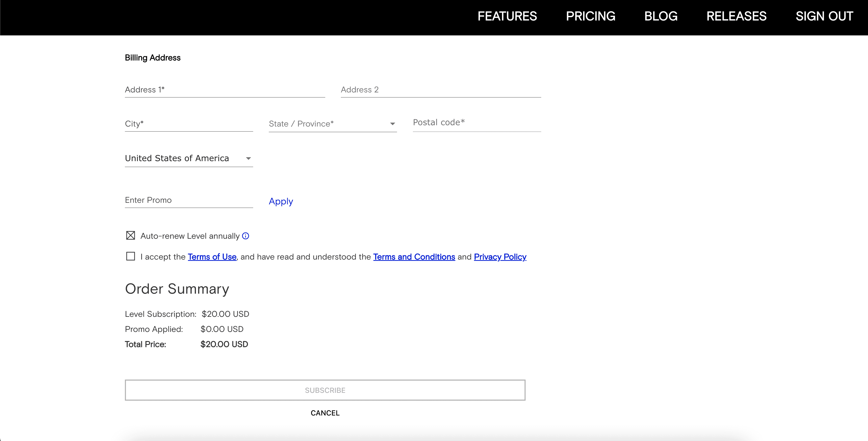
Task: Go to the PRICING page
Action: 590,16
